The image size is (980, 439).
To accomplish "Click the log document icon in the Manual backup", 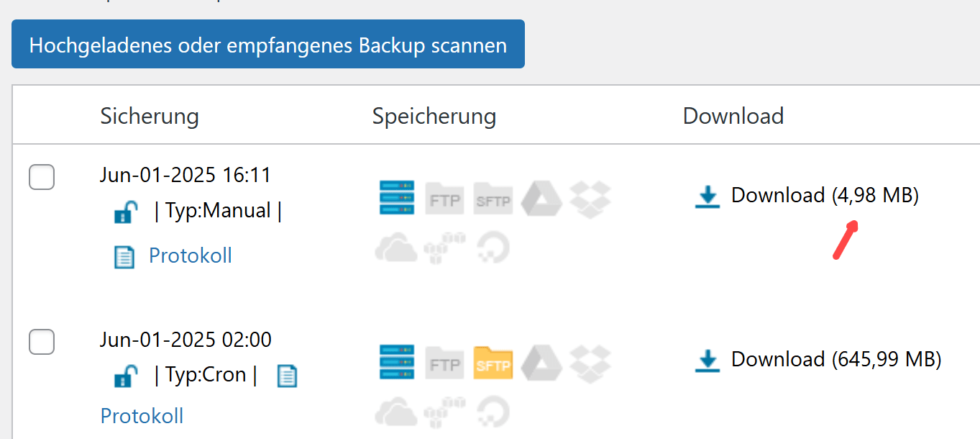I will (125, 257).
